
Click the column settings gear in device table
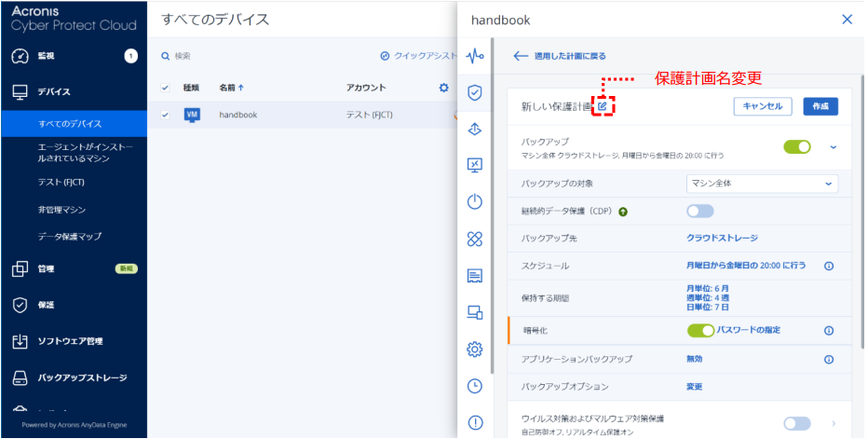tap(443, 88)
